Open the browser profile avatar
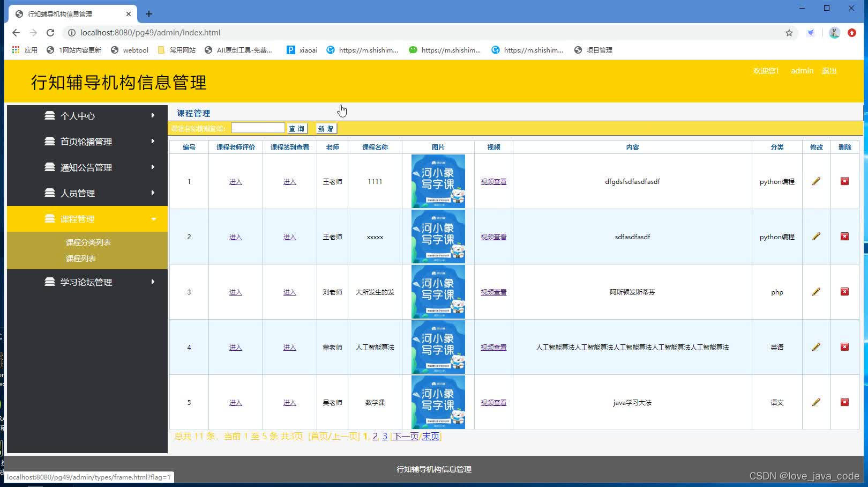This screenshot has height=487, width=868. click(x=834, y=33)
